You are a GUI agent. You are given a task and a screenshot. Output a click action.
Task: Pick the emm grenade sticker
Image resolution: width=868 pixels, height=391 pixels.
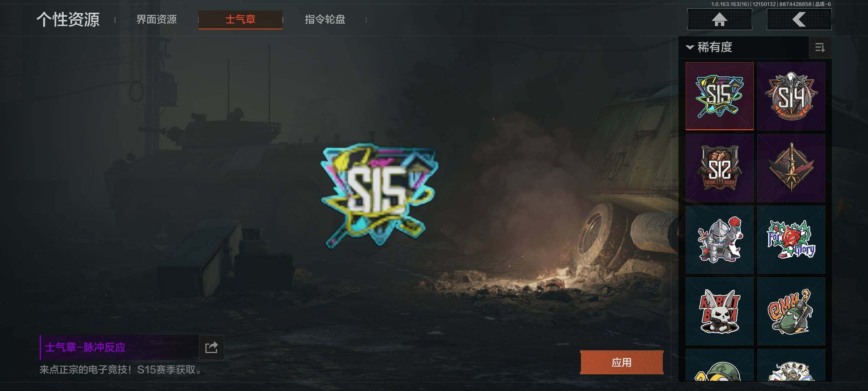(x=791, y=311)
